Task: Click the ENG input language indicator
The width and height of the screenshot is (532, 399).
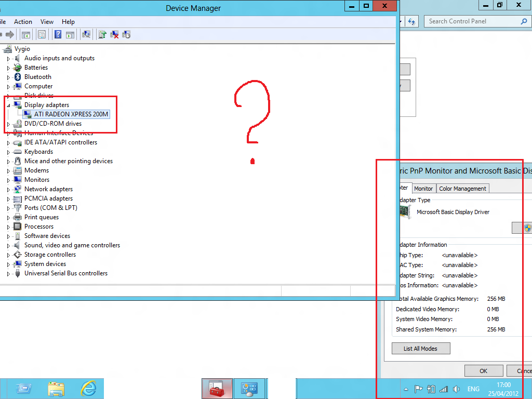Action: (473, 389)
